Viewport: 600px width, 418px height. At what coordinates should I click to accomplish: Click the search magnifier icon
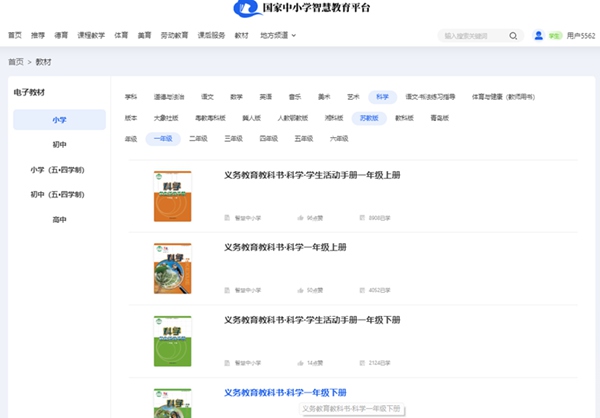(513, 36)
